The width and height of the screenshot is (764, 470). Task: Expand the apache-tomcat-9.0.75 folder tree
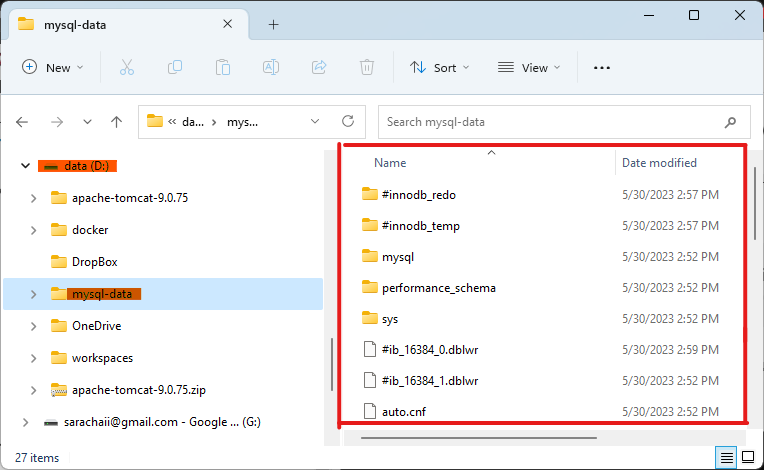(33, 198)
